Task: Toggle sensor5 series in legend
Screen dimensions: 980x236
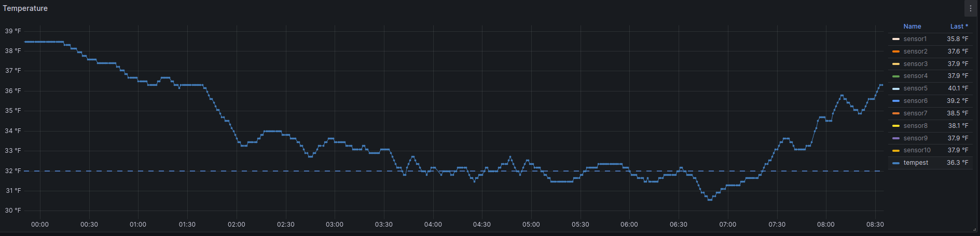Action: (x=915, y=88)
